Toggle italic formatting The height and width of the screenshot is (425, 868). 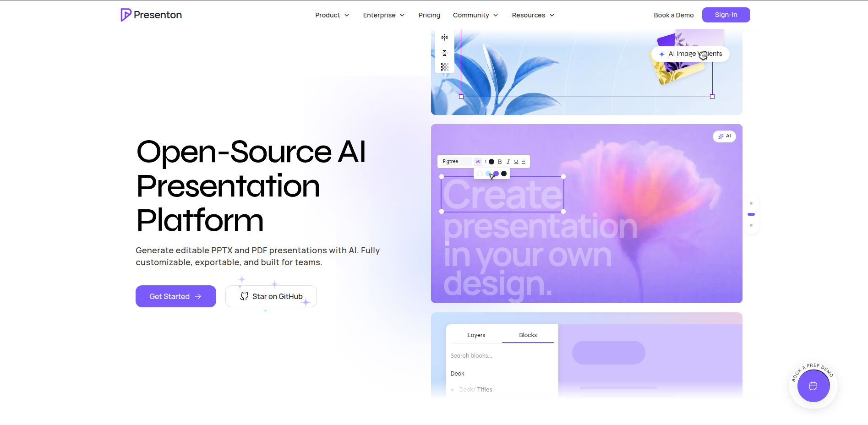pos(508,162)
